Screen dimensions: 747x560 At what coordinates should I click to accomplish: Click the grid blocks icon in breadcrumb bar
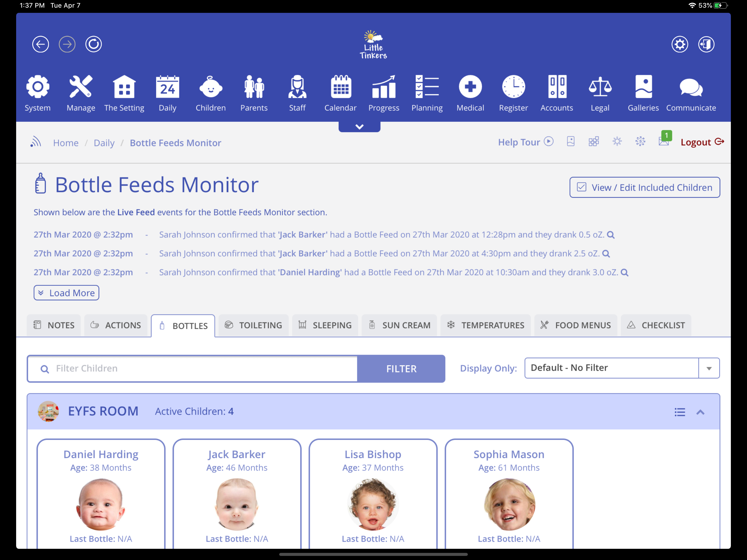(594, 142)
